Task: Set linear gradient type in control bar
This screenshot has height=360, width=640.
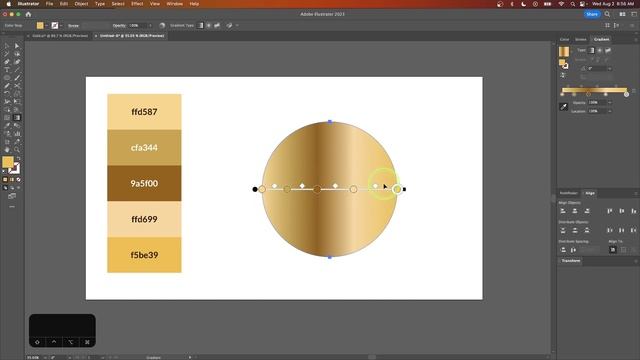Action: pos(200,25)
